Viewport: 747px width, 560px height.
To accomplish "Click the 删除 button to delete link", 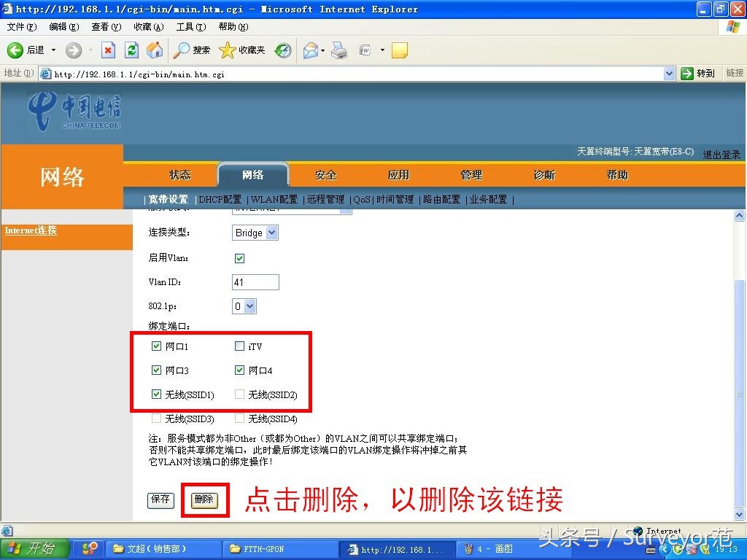I will tap(204, 500).
